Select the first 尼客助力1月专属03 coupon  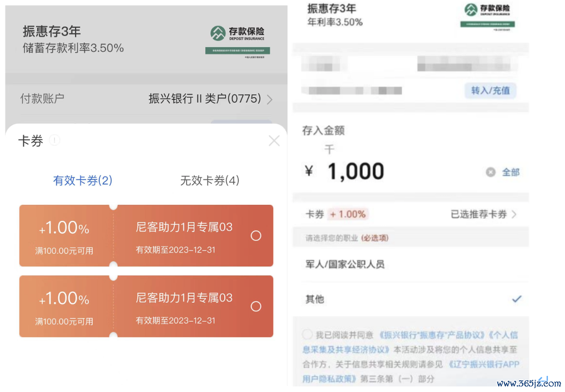coord(256,236)
